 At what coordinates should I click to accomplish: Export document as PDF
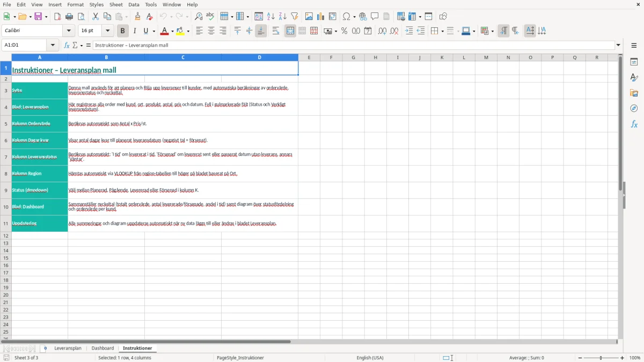[x=57, y=17]
